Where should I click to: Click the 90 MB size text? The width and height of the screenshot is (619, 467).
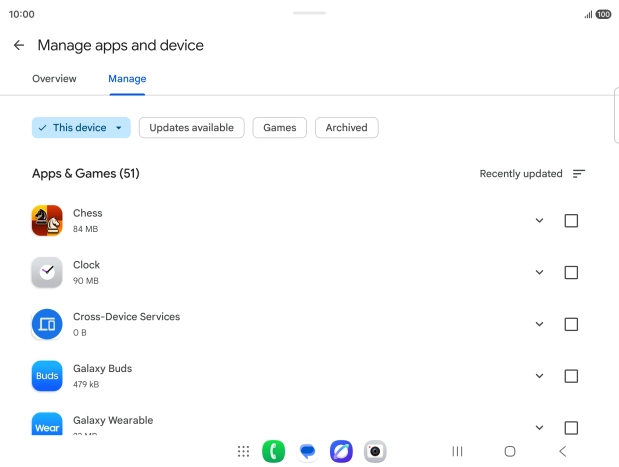86,281
